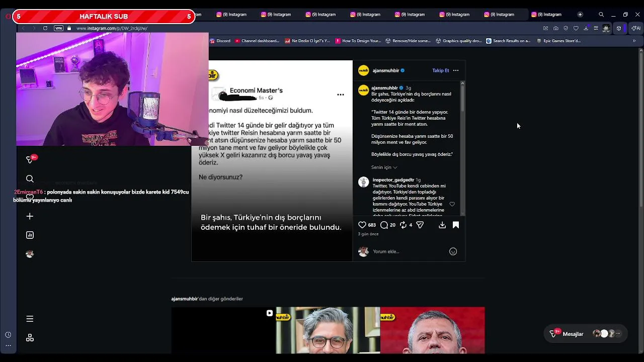
Task: Open the 'Channel dashboard...' bookmark
Action: [257, 41]
